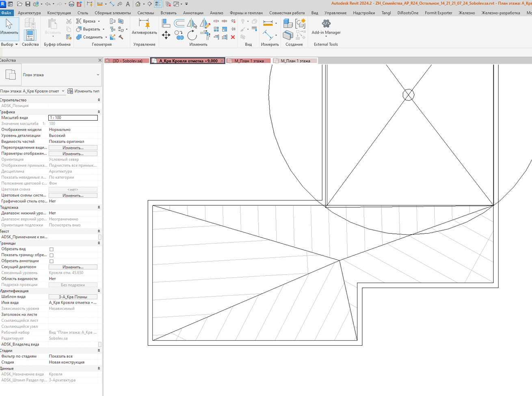Select the Array tool grid icon
The image size is (532, 396).
click(x=216, y=29)
